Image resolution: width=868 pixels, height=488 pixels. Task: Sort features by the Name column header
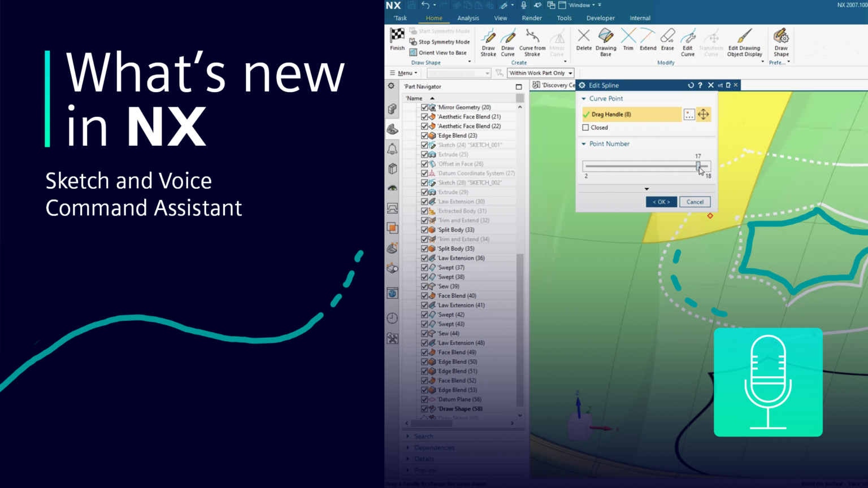414,97
